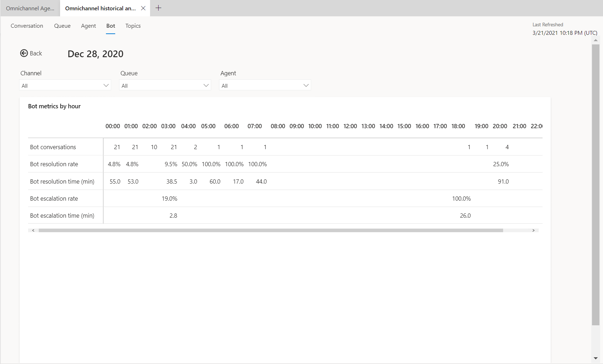Click the table's left scroll arrow
603x364 pixels.
pos(33,230)
